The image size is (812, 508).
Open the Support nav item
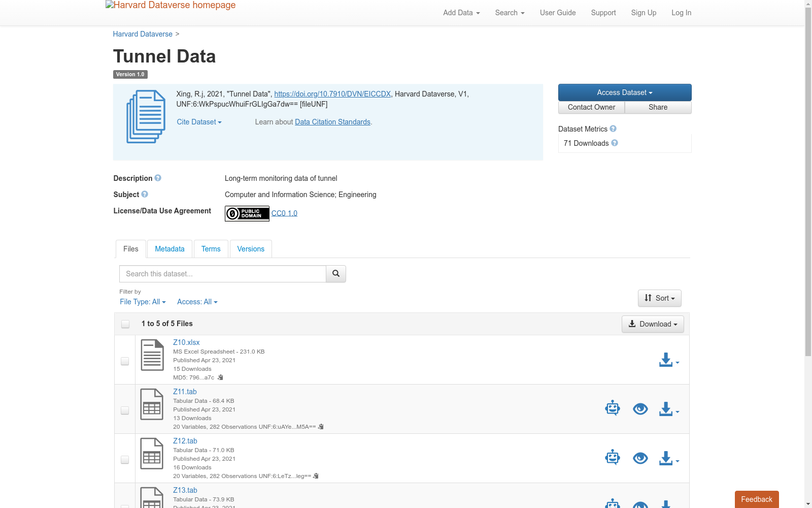tap(603, 13)
